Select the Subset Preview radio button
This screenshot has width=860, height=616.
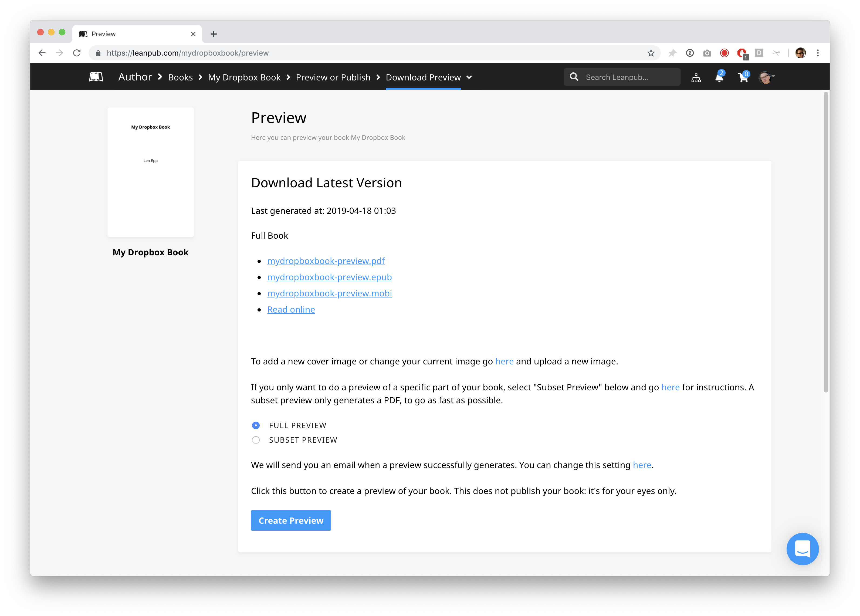click(x=256, y=440)
